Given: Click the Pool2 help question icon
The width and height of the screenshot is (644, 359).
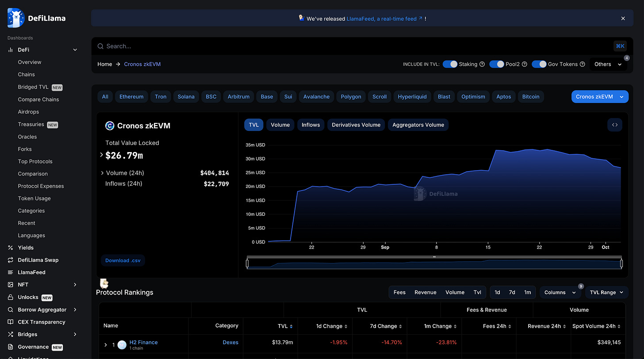Looking at the screenshot, I should tap(524, 64).
